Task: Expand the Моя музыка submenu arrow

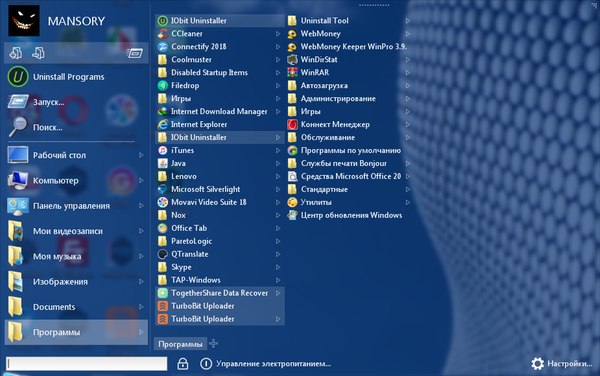Action: [x=141, y=256]
